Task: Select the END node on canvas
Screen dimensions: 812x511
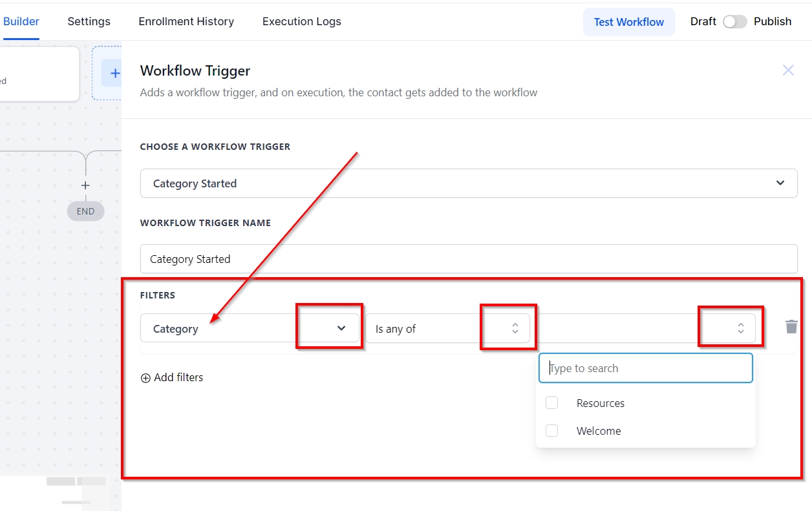Action: [x=85, y=211]
